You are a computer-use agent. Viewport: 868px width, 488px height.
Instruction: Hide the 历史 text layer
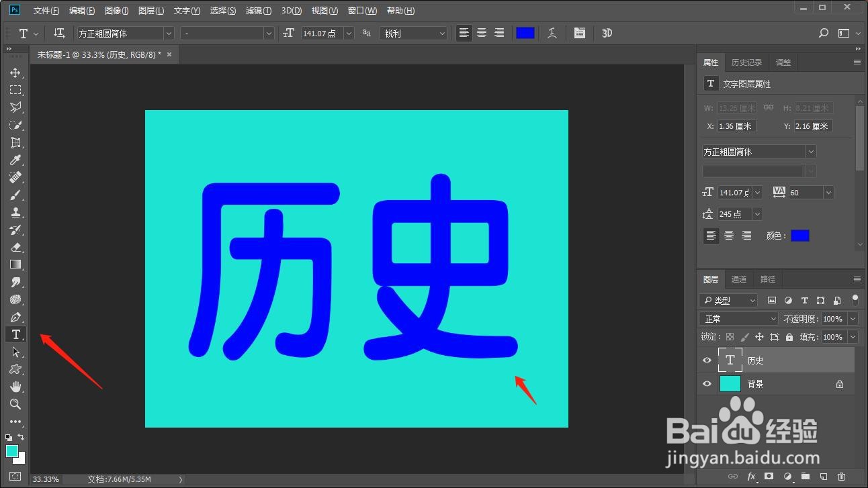[x=707, y=360]
